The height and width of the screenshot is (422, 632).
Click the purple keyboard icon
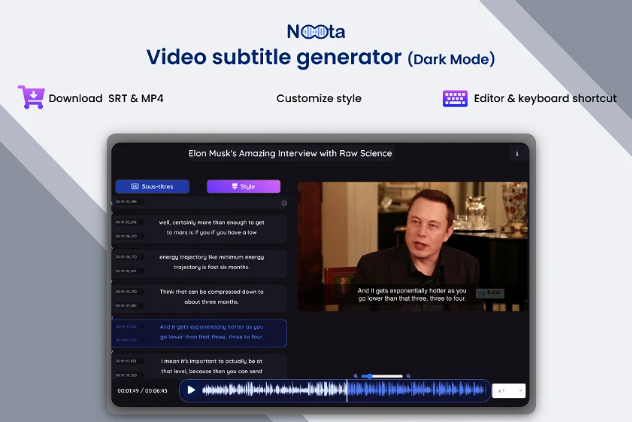(x=455, y=98)
